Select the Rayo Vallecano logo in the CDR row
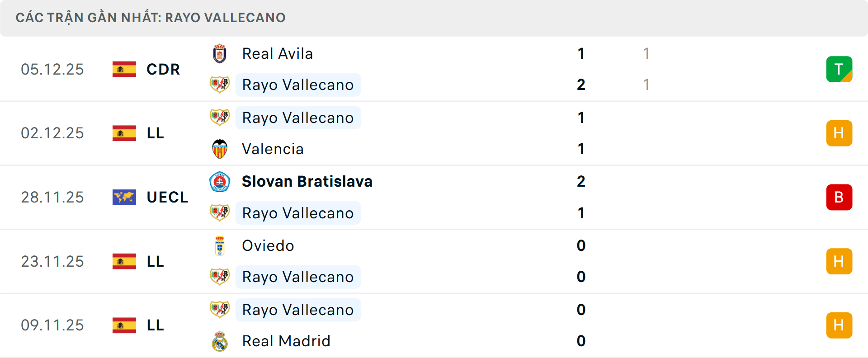 pyautogui.click(x=220, y=85)
